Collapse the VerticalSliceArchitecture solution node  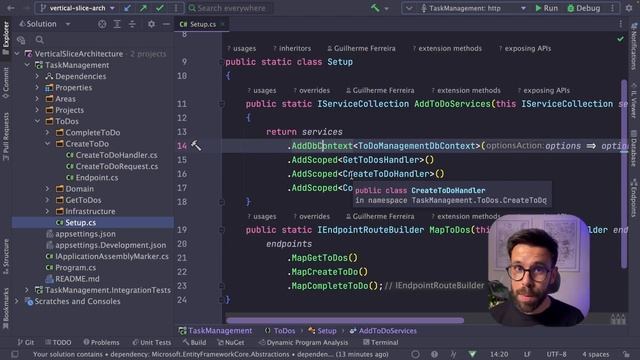[17, 54]
